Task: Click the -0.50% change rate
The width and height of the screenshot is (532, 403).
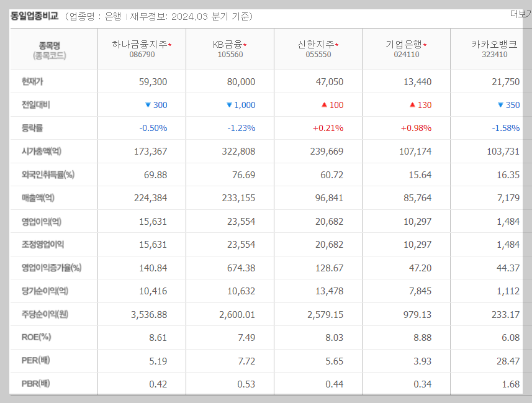Action: click(x=153, y=128)
